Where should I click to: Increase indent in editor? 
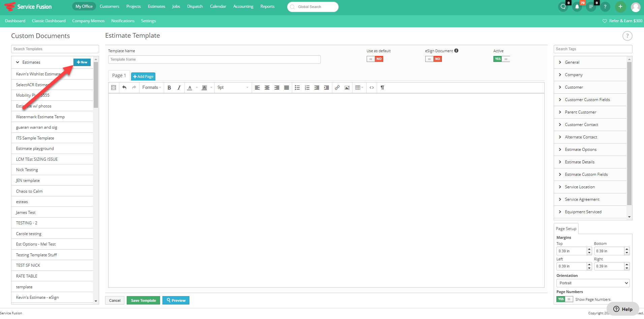pyautogui.click(x=327, y=88)
